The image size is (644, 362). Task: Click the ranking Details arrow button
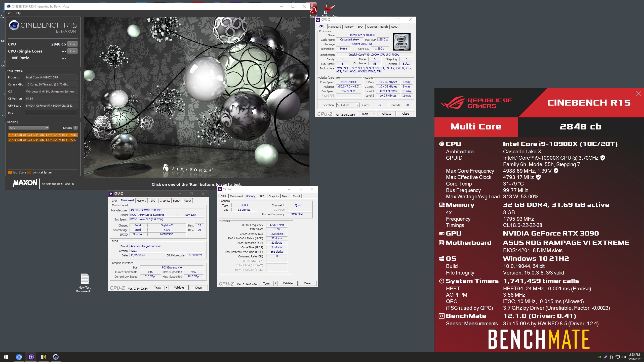pos(75,128)
